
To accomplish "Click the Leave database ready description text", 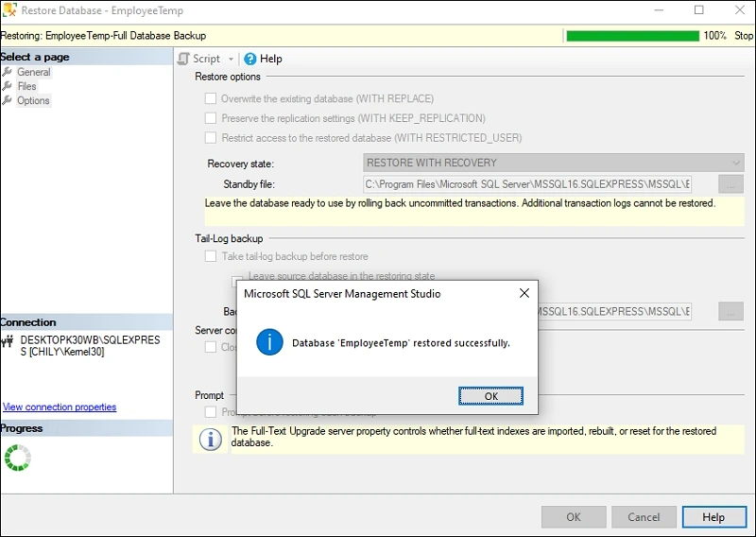I will [x=460, y=203].
